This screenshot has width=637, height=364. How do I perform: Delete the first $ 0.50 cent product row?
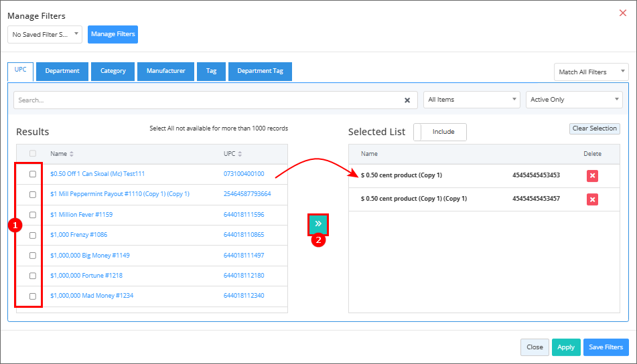592,176
